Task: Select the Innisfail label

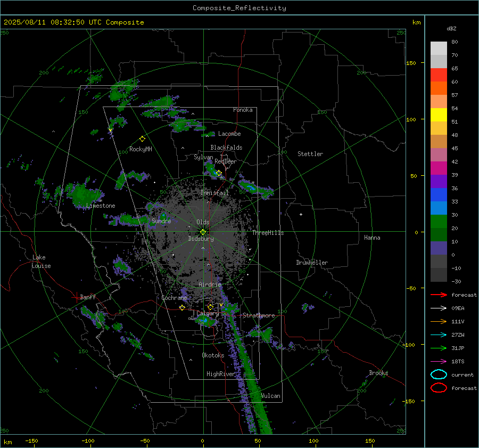Action: pos(214,193)
